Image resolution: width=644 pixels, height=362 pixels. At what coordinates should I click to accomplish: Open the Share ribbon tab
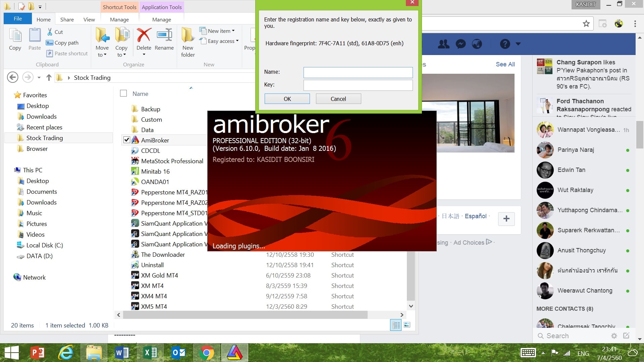pos(67,19)
